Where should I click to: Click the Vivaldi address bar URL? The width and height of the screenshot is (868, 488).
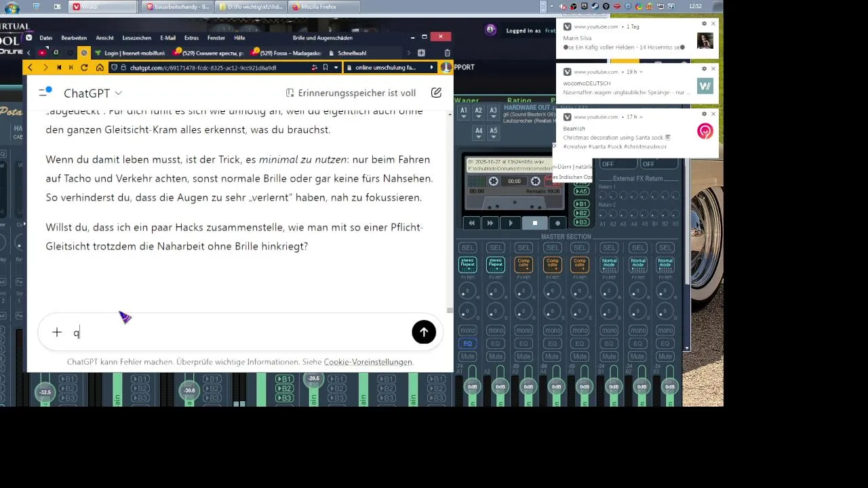click(x=203, y=68)
